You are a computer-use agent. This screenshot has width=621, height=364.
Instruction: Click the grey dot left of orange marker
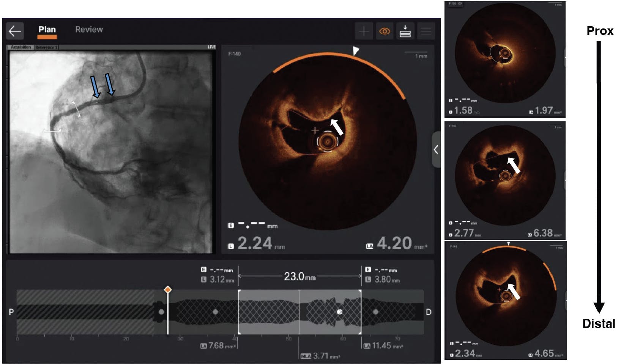(x=161, y=312)
